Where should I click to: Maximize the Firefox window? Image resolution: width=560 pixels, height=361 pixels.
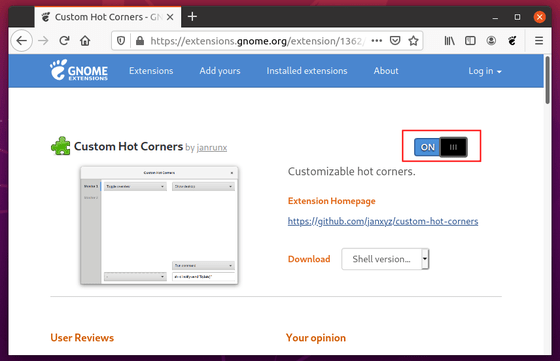(517, 17)
